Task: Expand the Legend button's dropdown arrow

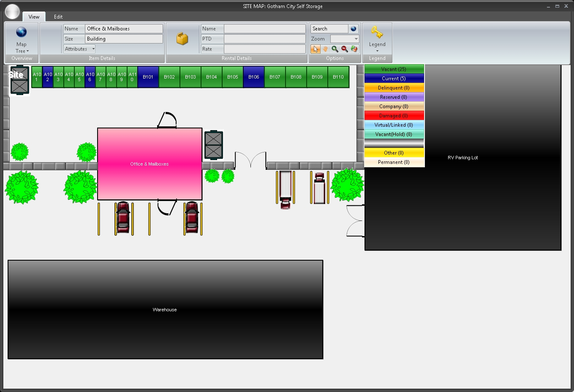Action: pyautogui.click(x=377, y=51)
